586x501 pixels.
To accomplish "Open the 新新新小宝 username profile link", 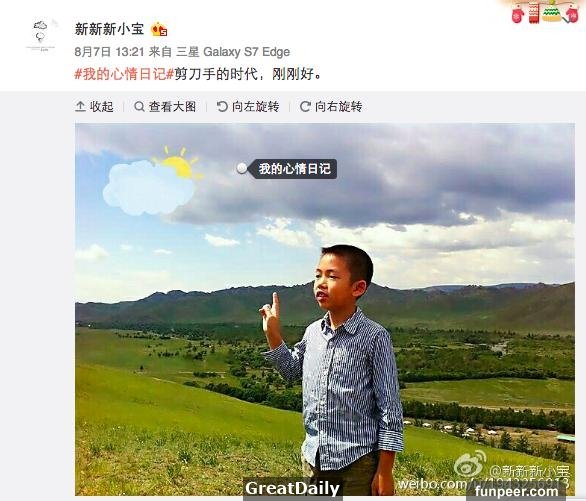I will coord(109,29).
